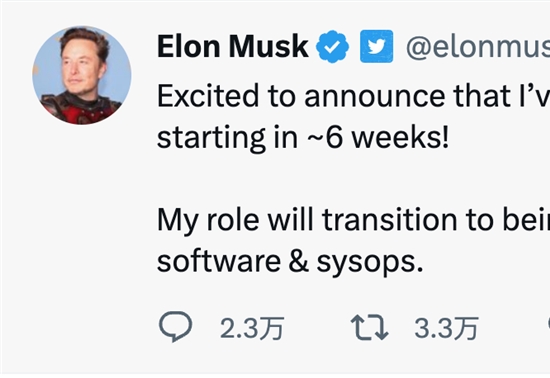
Task: Click the Twitter bird affiliation badge
Action: (376, 46)
